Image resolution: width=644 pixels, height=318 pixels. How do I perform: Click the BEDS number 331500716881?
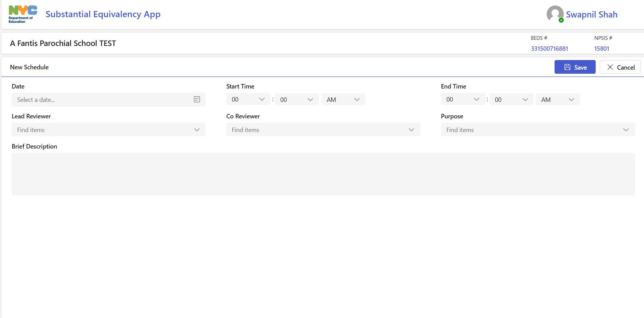549,49
